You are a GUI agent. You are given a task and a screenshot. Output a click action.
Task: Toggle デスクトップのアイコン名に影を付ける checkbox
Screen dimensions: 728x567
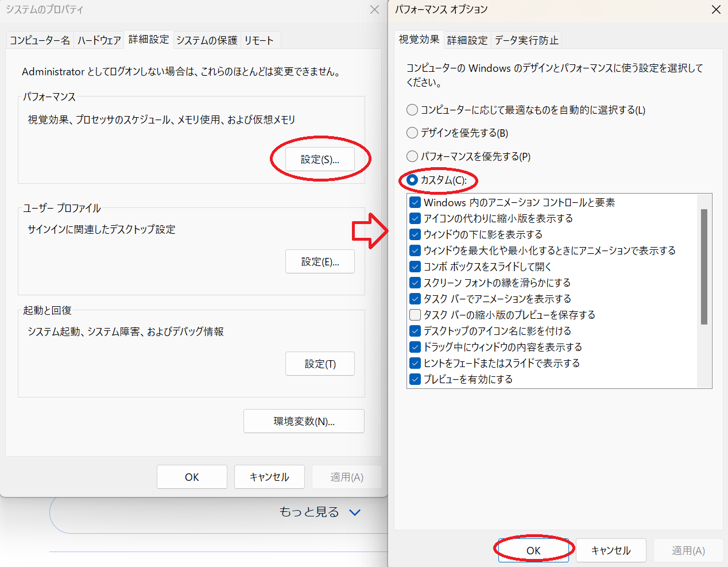[x=415, y=331]
